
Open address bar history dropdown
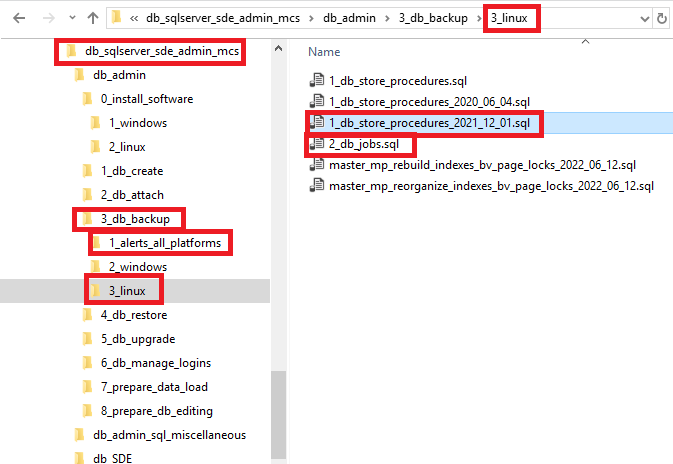coord(644,19)
